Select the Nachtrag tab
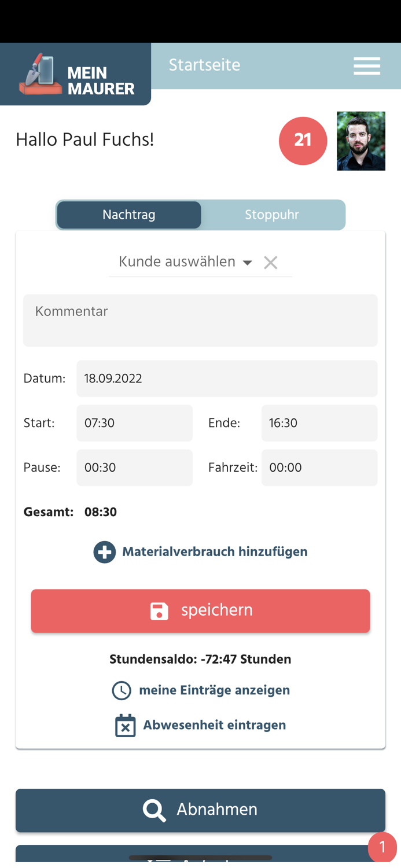The image size is (401, 868). click(x=128, y=215)
